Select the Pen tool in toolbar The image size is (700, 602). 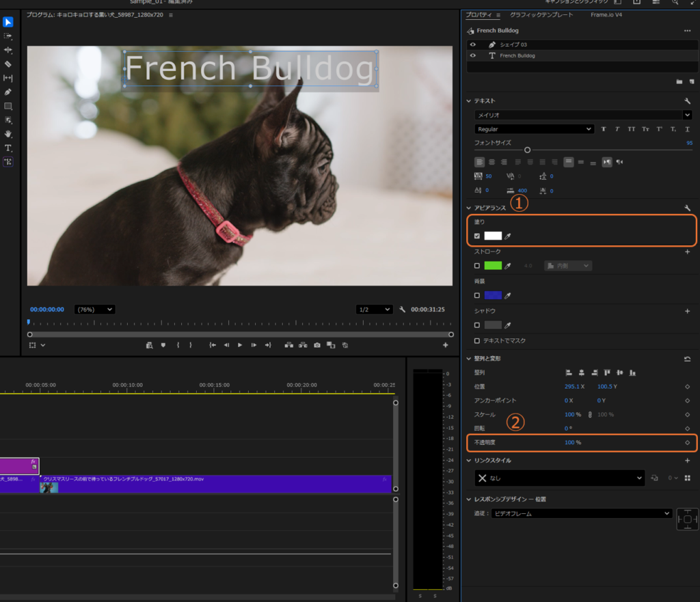click(8, 92)
